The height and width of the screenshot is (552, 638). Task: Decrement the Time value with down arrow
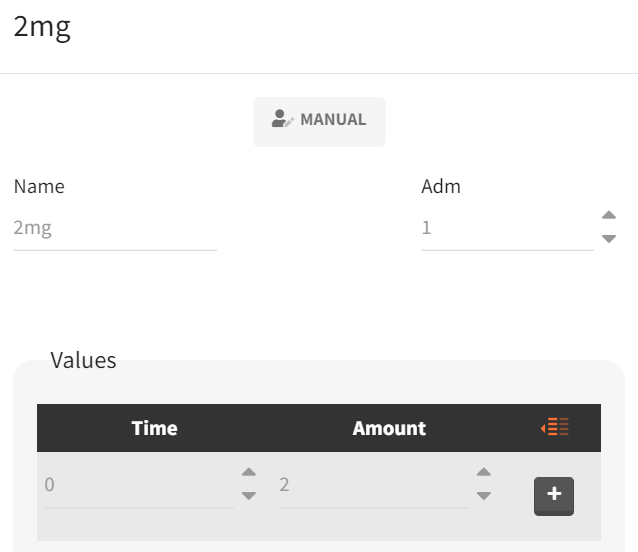coord(249,496)
